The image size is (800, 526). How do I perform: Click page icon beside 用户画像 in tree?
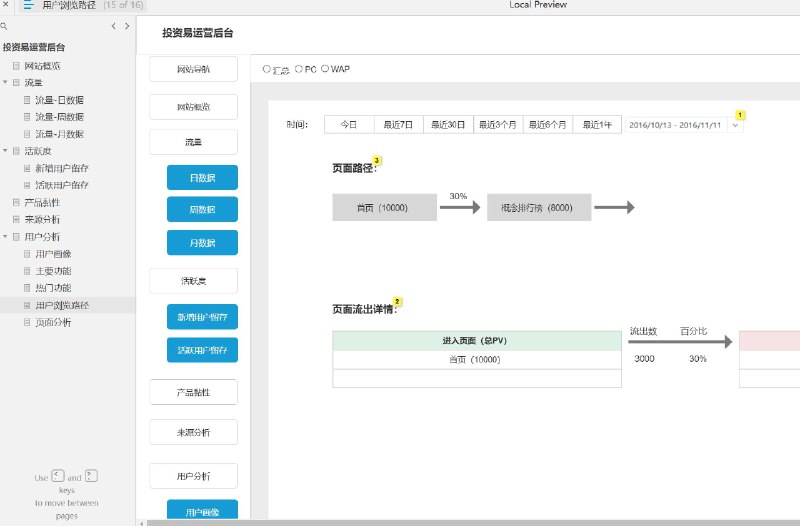coord(27,254)
